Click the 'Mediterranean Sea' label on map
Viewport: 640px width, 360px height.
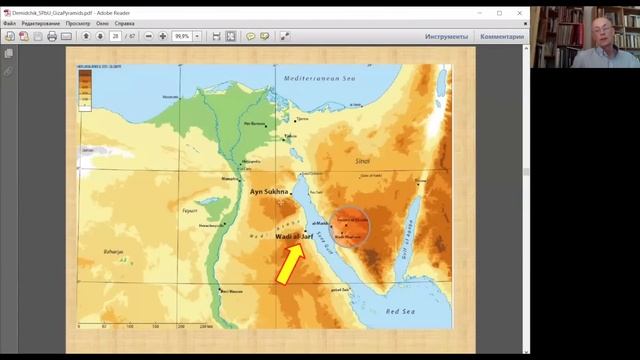pyautogui.click(x=320, y=78)
